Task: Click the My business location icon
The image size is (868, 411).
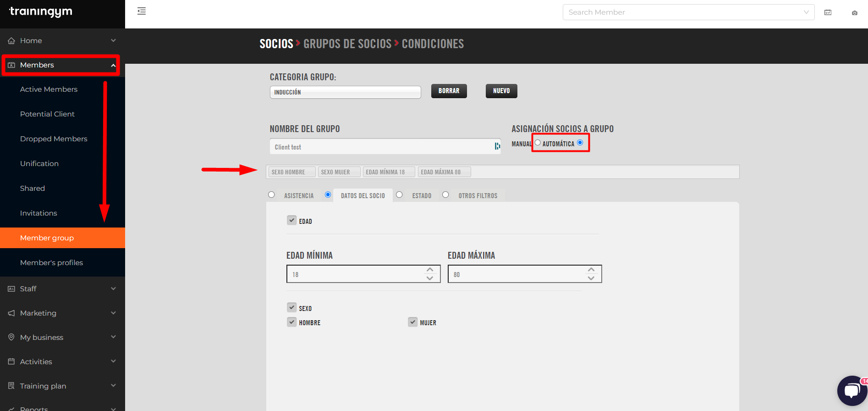Action: (x=11, y=337)
